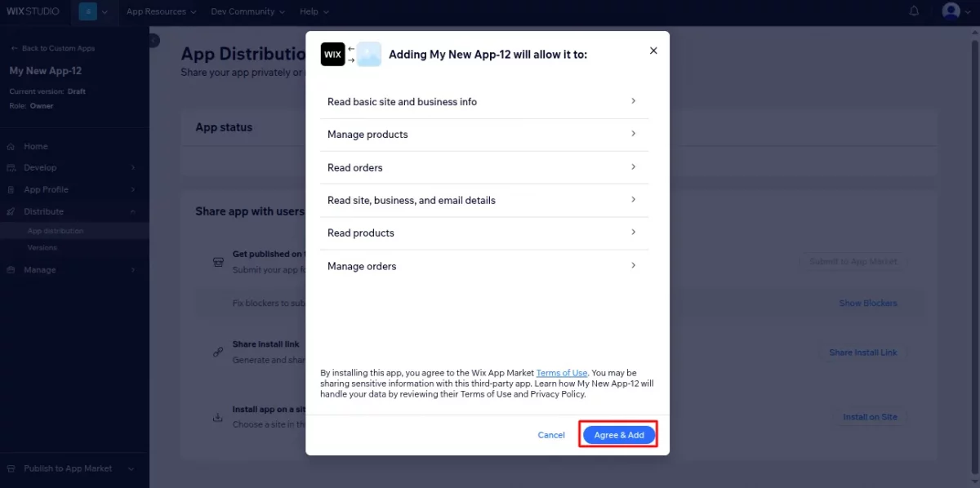Open the Help menu
The height and width of the screenshot is (488, 980).
[x=314, y=11]
